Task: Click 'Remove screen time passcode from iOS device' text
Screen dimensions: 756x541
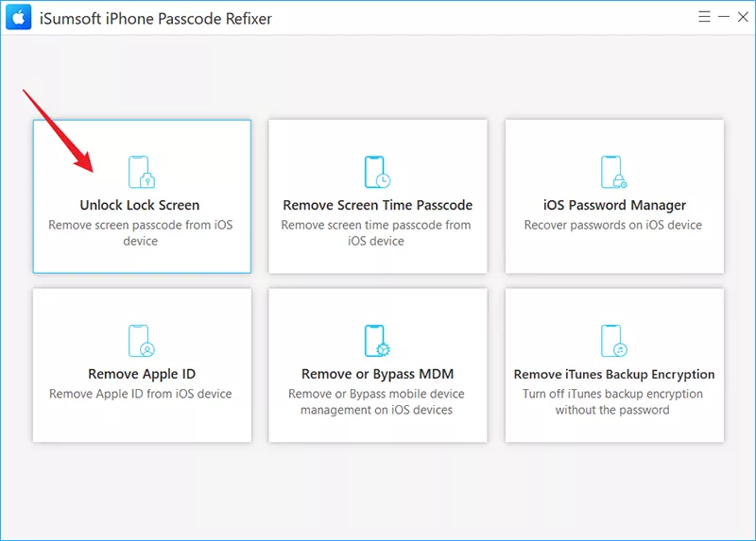Action: click(x=376, y=232)
